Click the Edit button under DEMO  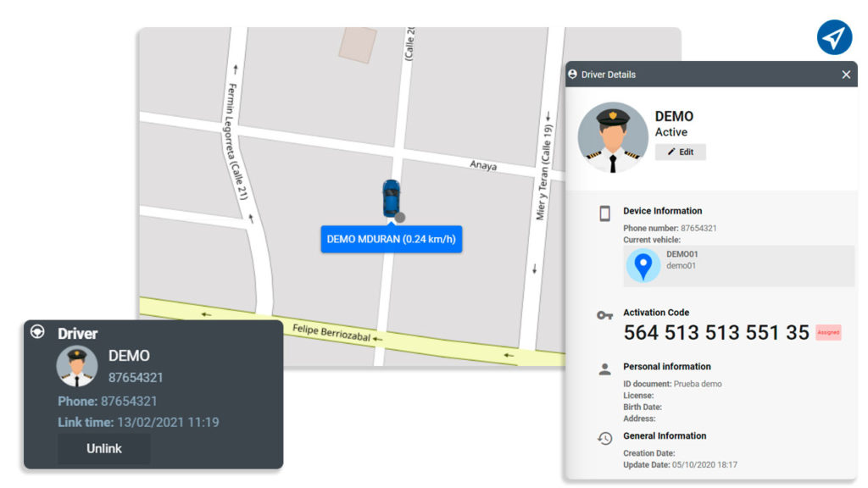point(681,152)
